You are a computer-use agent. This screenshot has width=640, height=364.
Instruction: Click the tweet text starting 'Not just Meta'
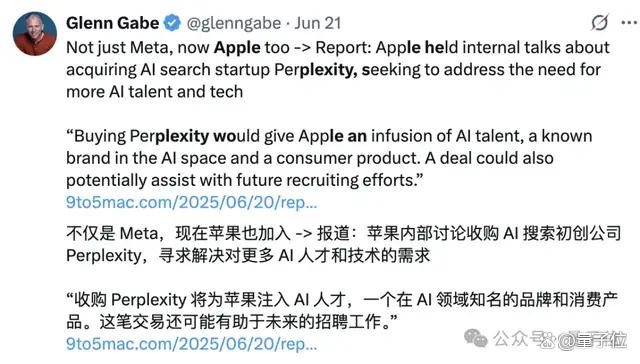pos(338,69)
